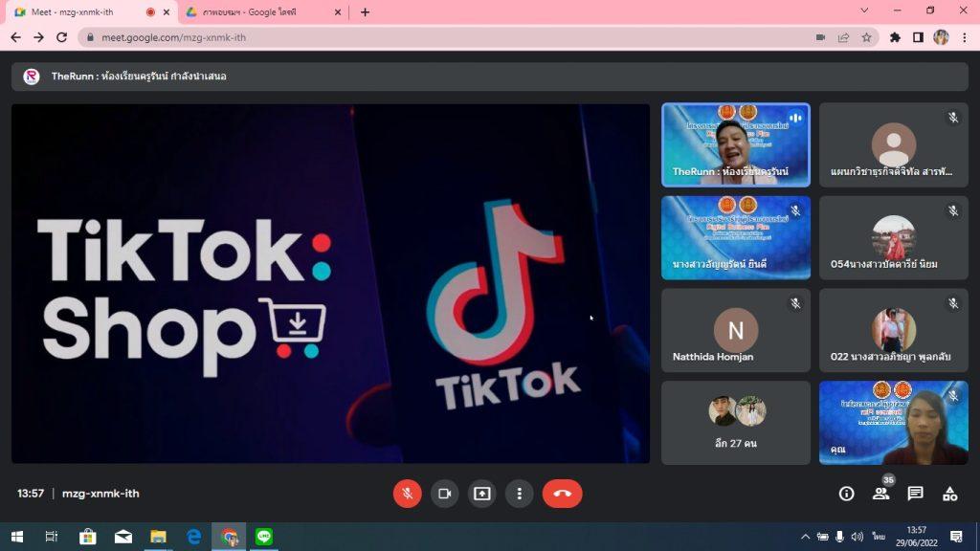
Task: Select the นางสาวอัญญรัตน์ ยินดี participant tile
Action: point(736,237)
